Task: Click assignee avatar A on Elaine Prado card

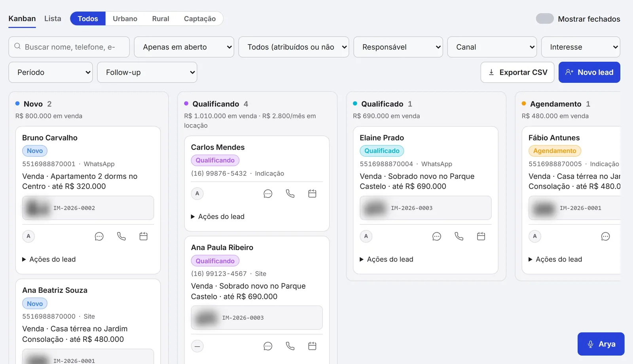Action: click(366, 236)
